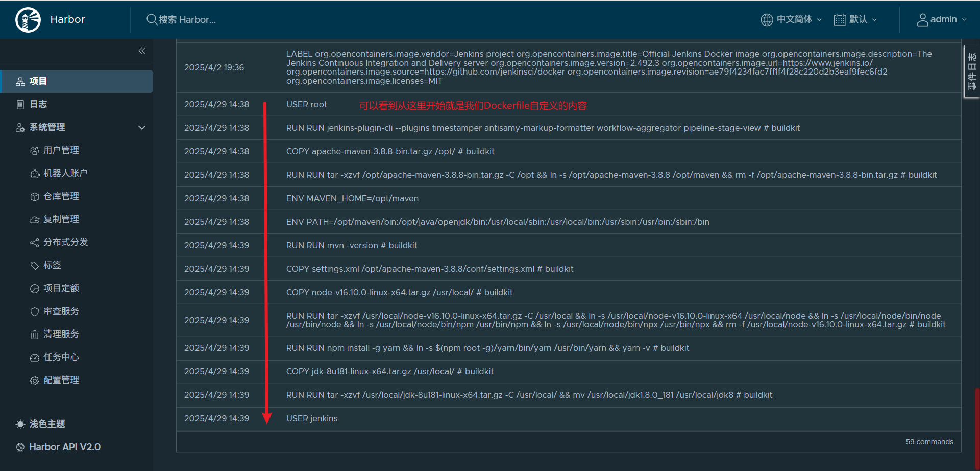
Task: Open 机器人账户 page
Action: 65,173
